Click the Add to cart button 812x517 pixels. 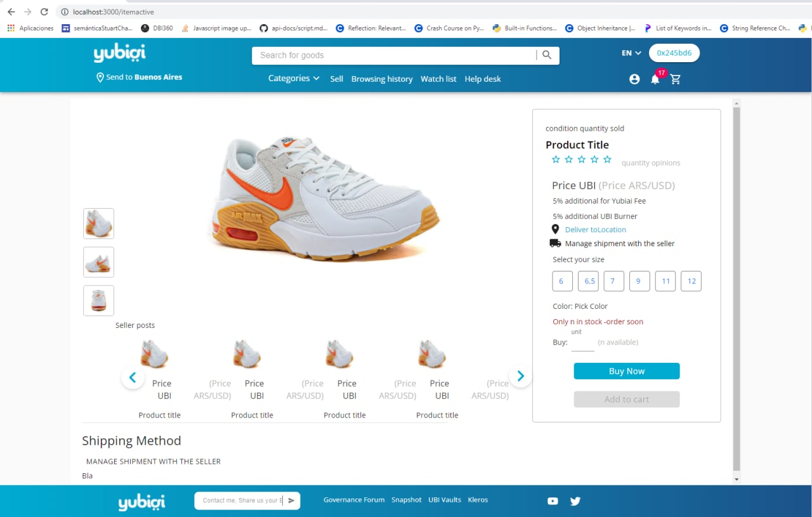pos(627,399)
